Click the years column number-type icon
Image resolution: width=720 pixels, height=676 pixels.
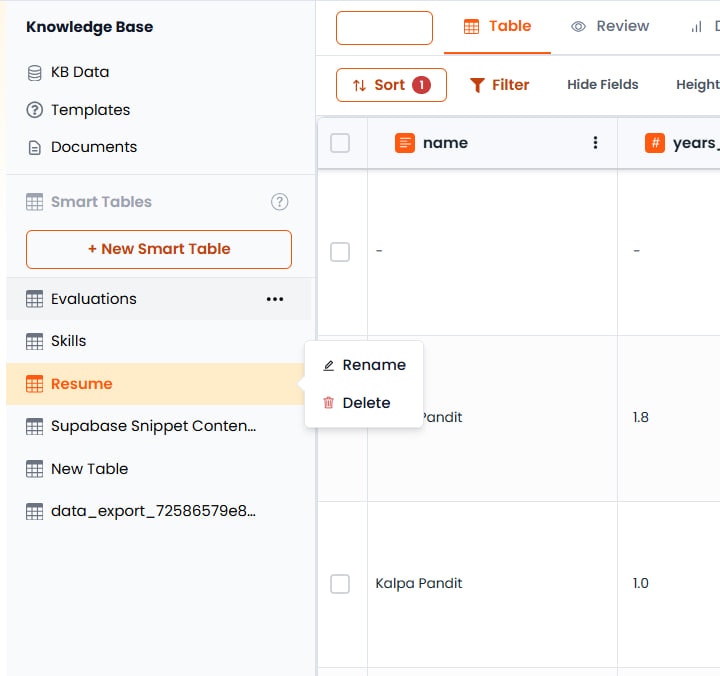coord(655,142)
